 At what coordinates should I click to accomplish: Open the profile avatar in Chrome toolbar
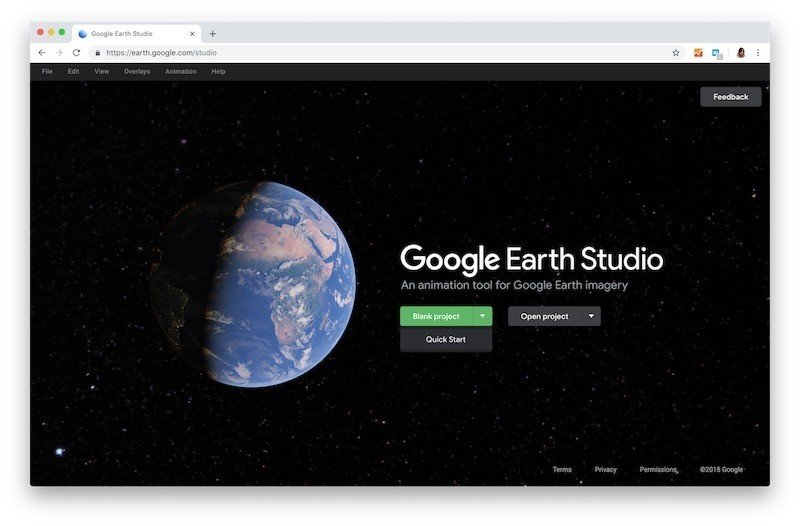click(x=741, y=53)
